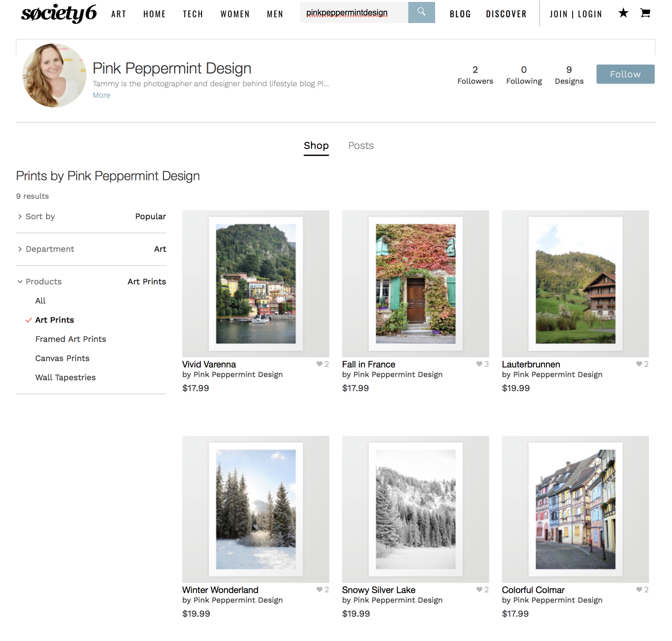The height and width of the screenshot is (641, 672).
Task: Click the Follow button
Action: click(x=625, y=74)
